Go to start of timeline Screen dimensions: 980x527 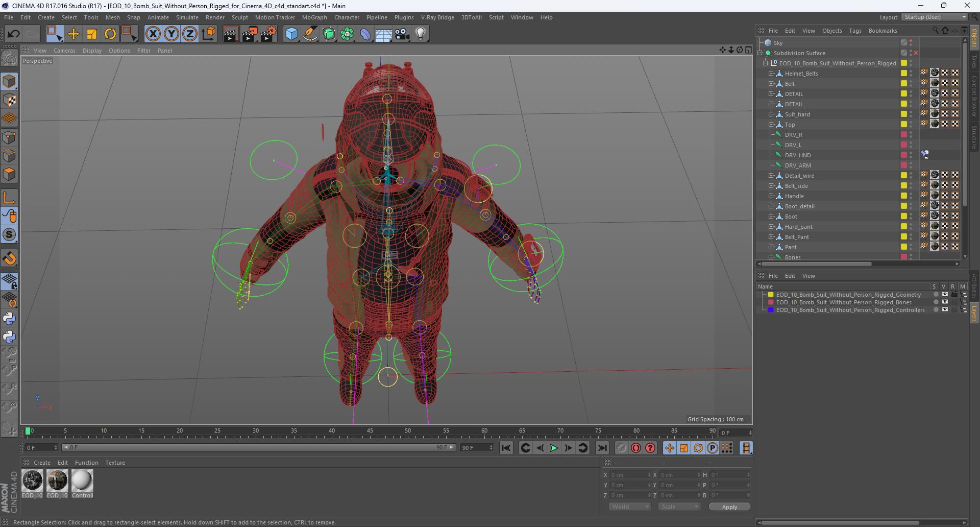(506, 448)
